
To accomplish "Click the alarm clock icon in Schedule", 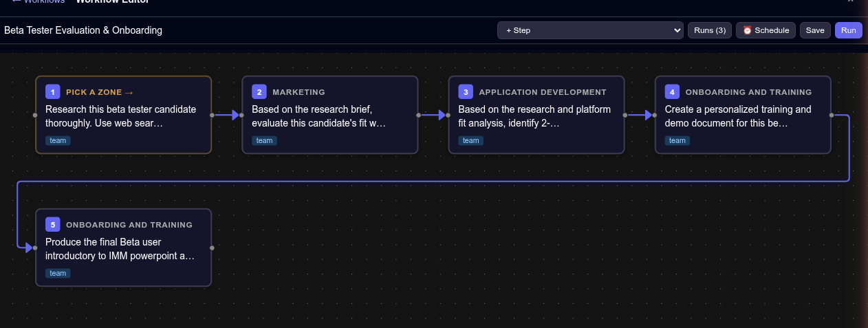I will click(747, 30).
